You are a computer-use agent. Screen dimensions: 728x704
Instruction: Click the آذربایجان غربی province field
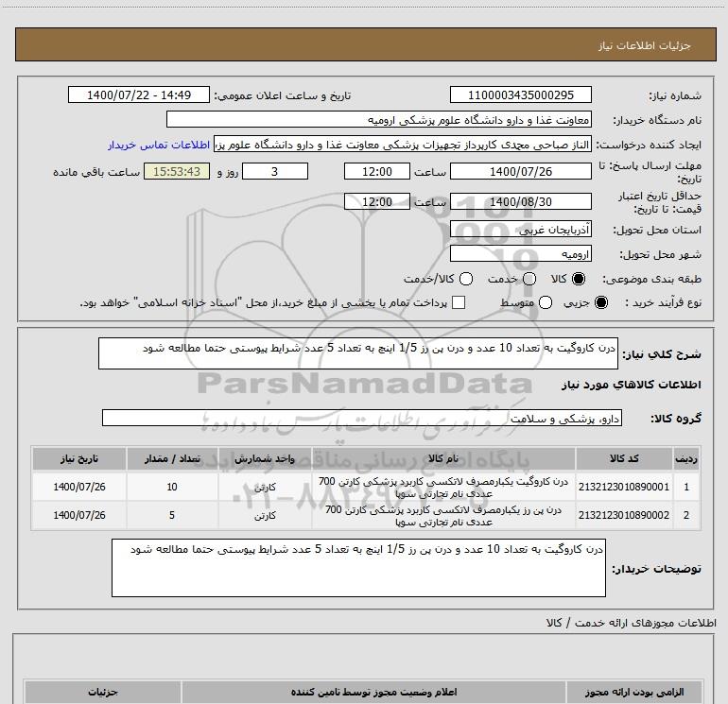pyautogui.click(x=520, y=230)
